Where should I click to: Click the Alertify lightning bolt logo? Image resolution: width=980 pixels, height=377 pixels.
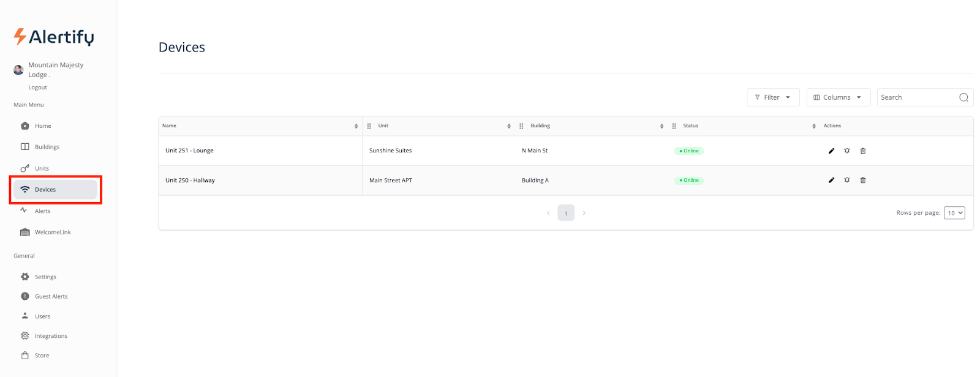tap(20, 37)
